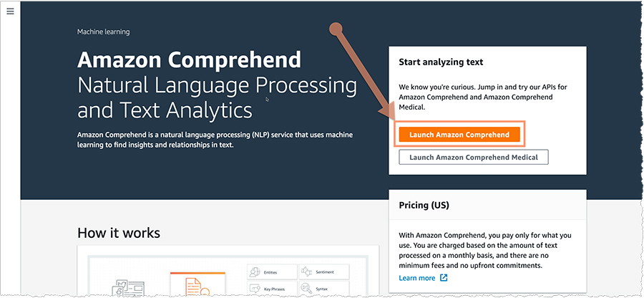Click the Machine learning breadcrumb text
The image size is (644, 298).
pyautogui.click(x=104, y=32)
